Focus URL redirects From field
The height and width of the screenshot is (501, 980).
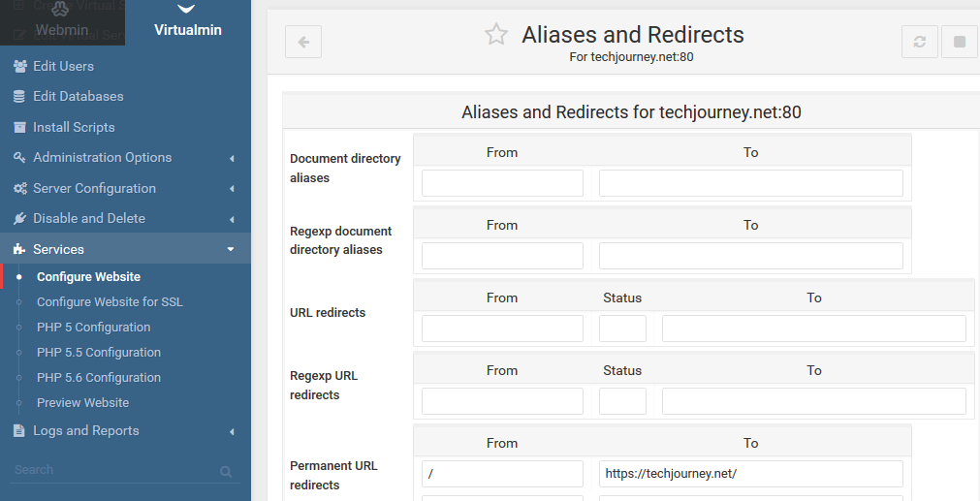(x=502, y=329)
